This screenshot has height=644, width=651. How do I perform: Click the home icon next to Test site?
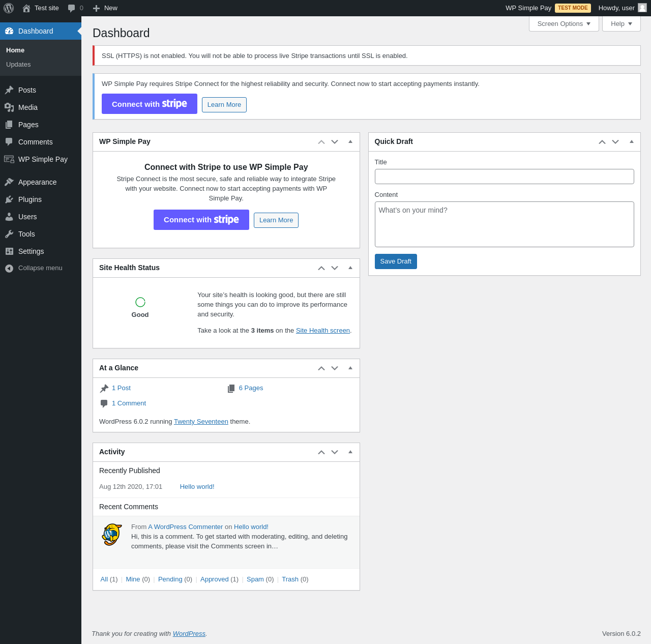pos(26,8)
